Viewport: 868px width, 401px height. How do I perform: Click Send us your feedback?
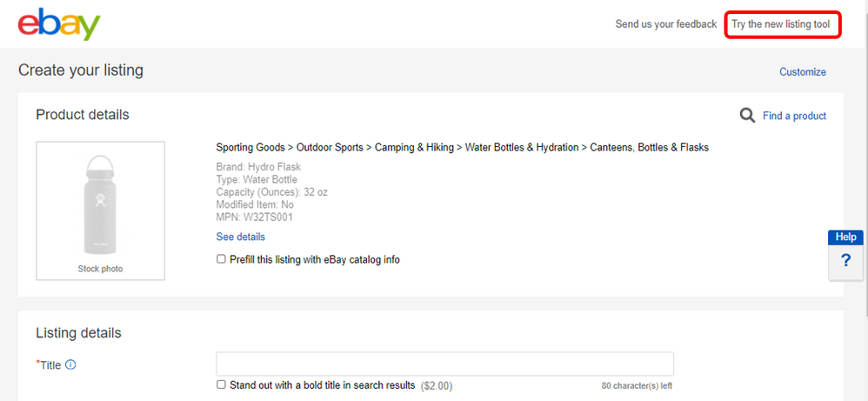(665, 24)
